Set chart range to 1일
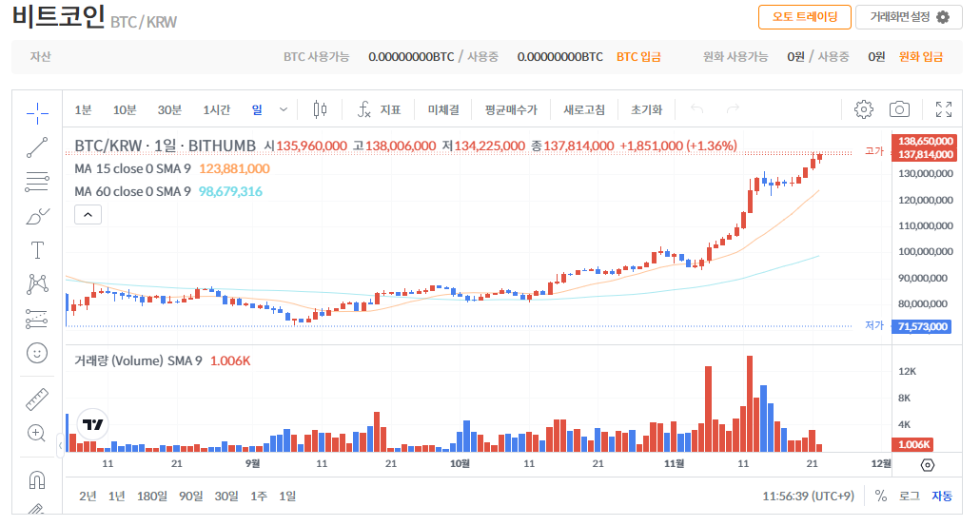The image size is (980, 526). (287, 496)
